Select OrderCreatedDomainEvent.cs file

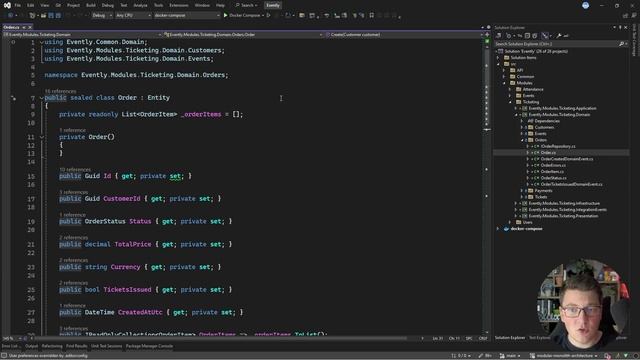(x=567, y=159)
